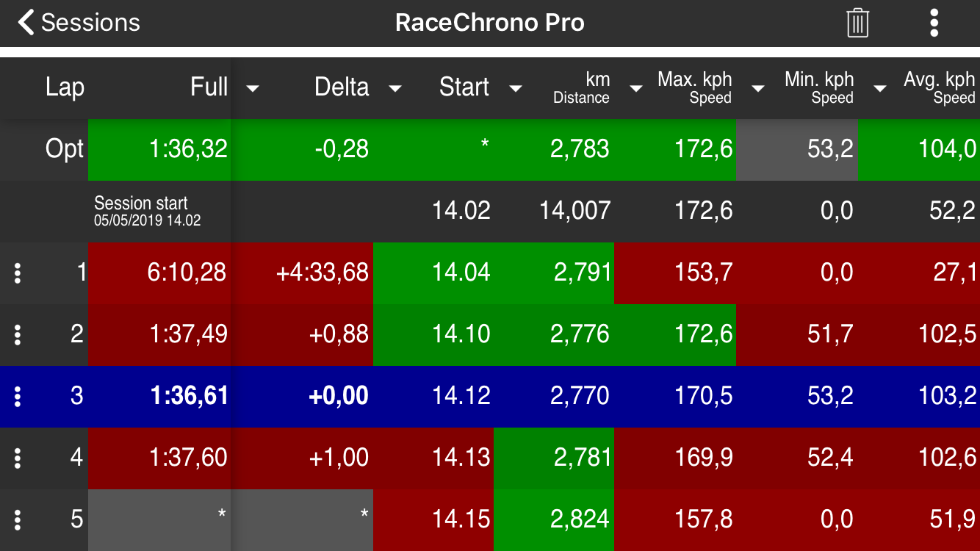Expand the Full column dropdown arrow
The image size is (980, 551).
[253, 88]
